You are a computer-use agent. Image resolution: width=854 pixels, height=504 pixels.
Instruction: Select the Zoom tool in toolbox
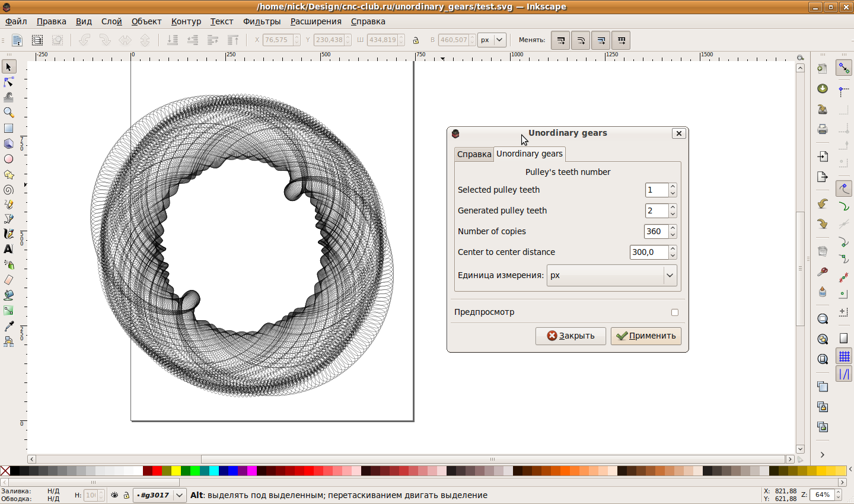[x=8, y=113]
